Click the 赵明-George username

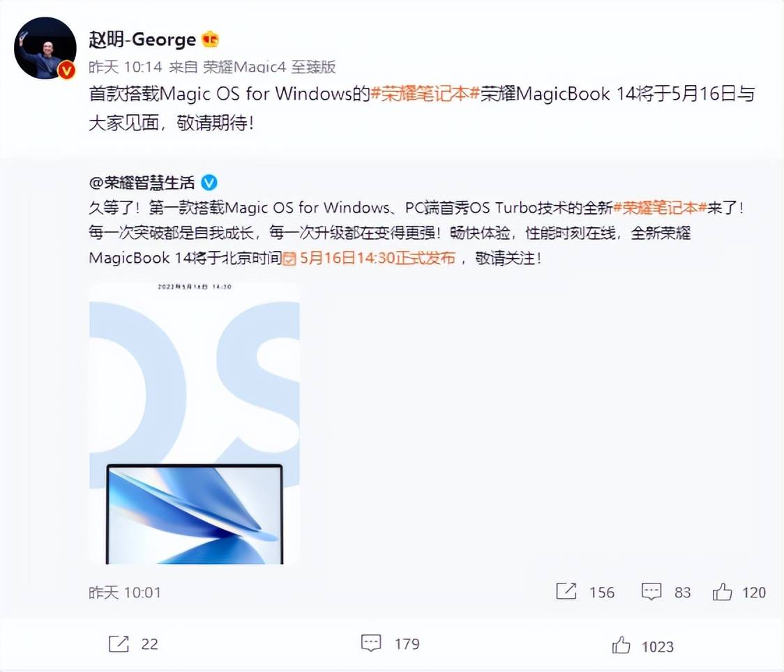pos(142,40)
